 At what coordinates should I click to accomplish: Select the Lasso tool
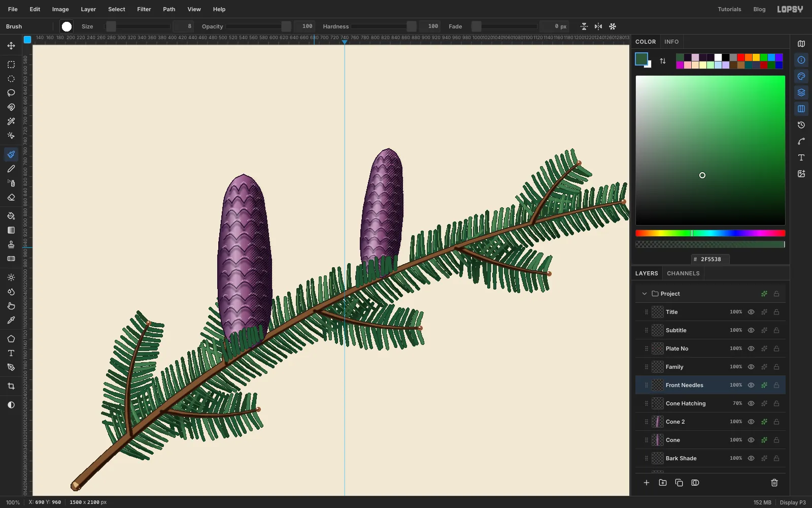pos(11,93)
